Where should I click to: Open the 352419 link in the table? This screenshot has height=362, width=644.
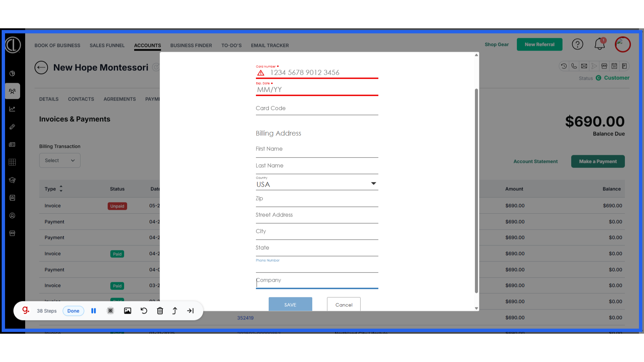(245, 318)
